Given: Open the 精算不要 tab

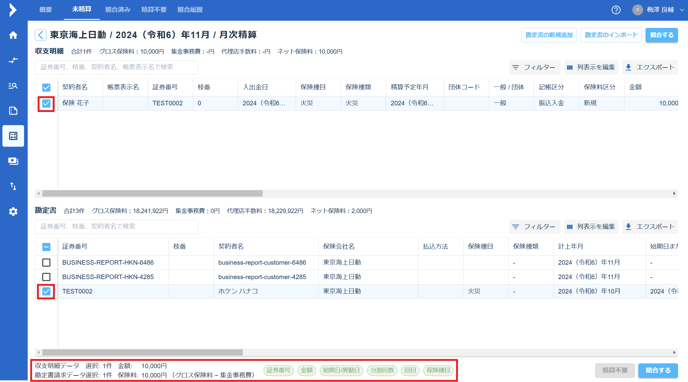Looking at the screenshot, I should click(154, 10).
